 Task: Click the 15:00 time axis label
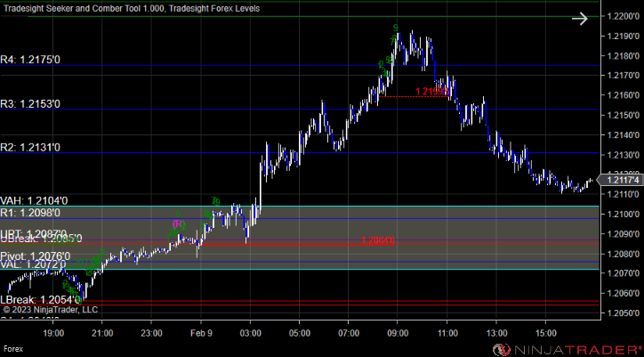(545, 333)
